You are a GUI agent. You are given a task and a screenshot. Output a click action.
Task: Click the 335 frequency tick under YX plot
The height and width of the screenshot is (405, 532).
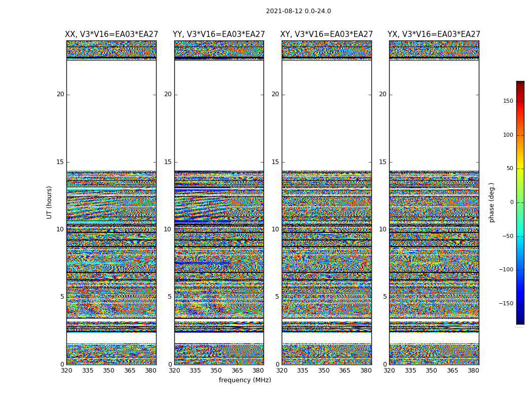coord(410,371)
